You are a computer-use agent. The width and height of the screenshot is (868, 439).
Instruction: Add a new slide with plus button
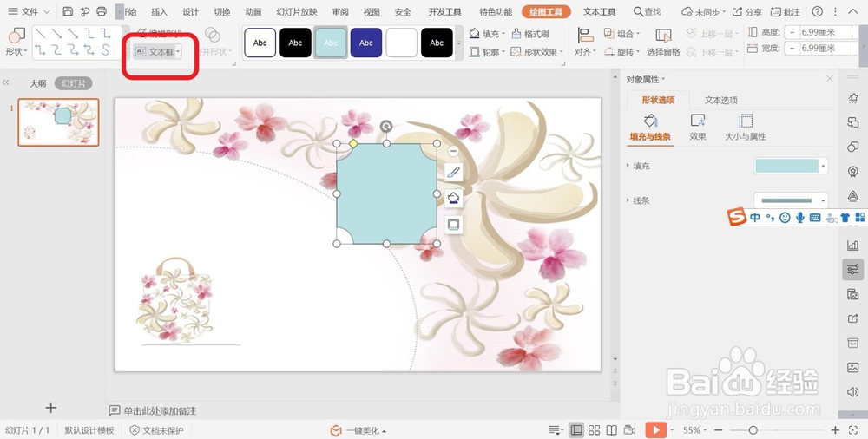51,408
